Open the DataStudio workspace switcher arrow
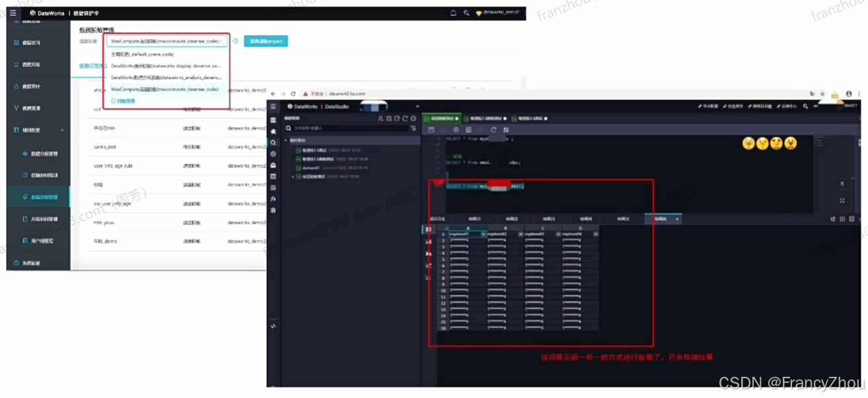The height and width of the screenshot is (398, 868). (417, 106)
